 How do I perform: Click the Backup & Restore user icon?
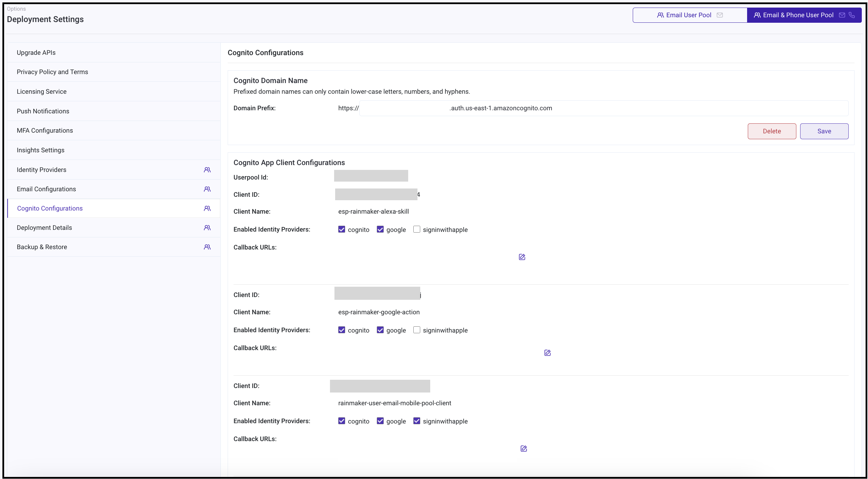click(x=207, y=247)
